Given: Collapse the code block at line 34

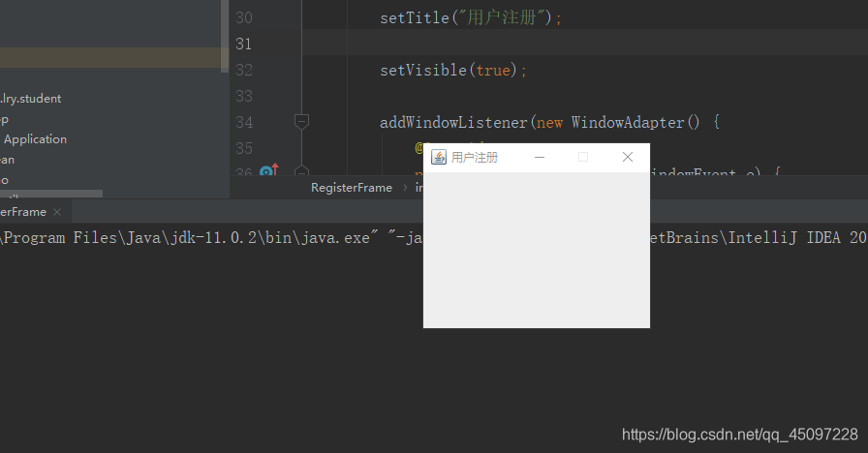Looking at the screenshot, I should [x=301, y=121].
